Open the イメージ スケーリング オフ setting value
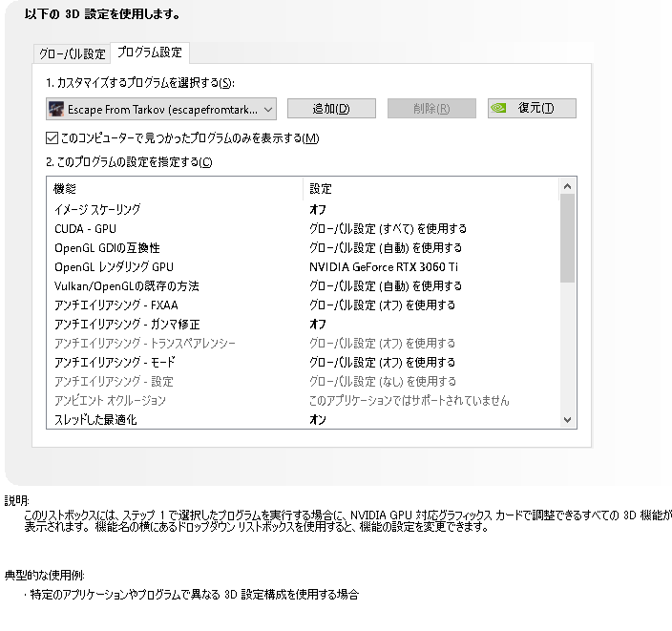 (318, 210)
